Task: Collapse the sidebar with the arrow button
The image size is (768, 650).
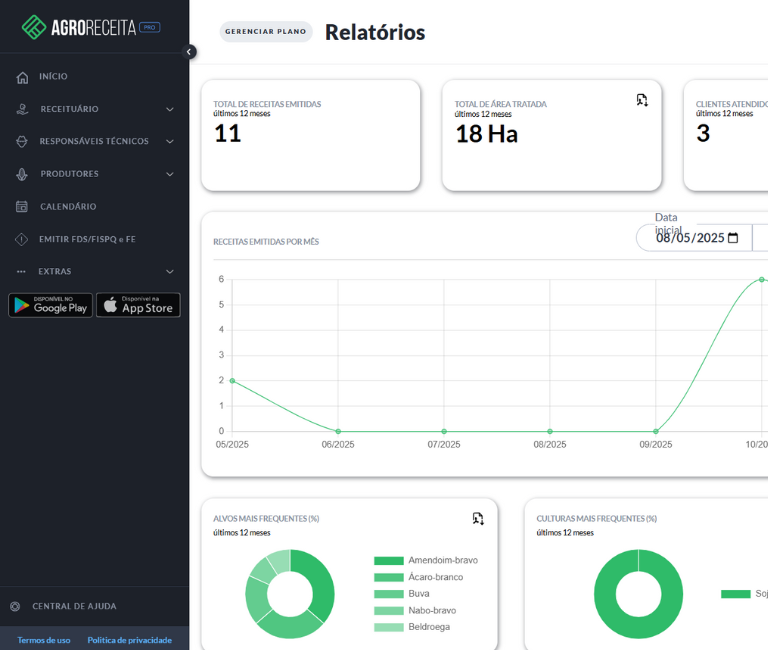Action: [x=190, y=52]
